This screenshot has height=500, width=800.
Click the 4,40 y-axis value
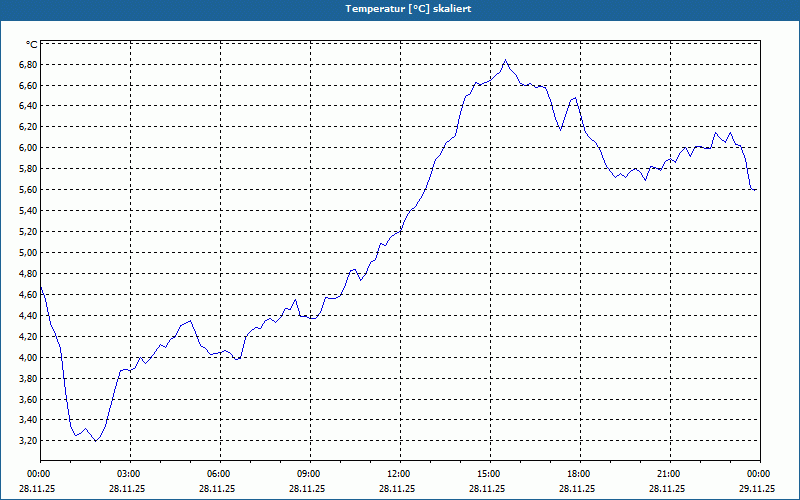click(x=28, y=316)
